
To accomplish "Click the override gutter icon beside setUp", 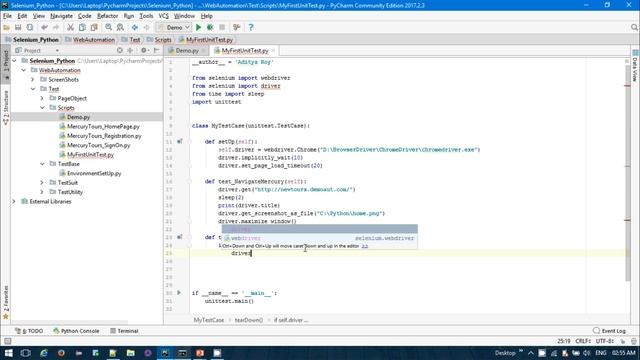I will 180,142.
